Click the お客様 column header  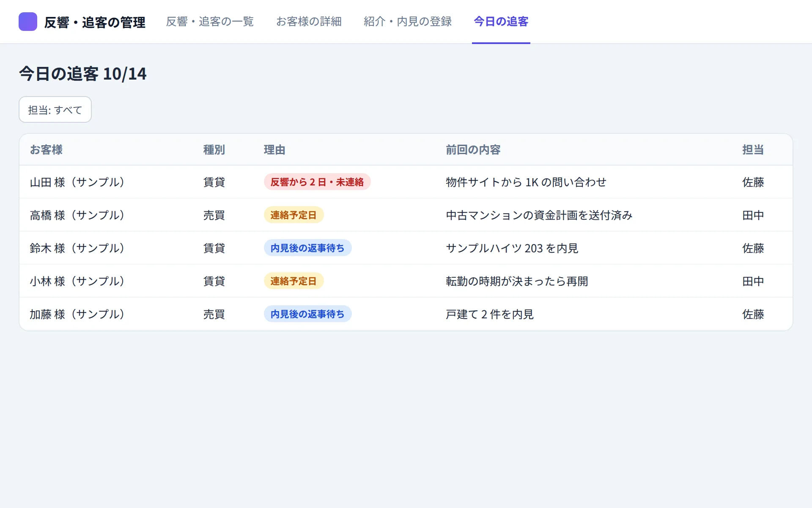46,150
